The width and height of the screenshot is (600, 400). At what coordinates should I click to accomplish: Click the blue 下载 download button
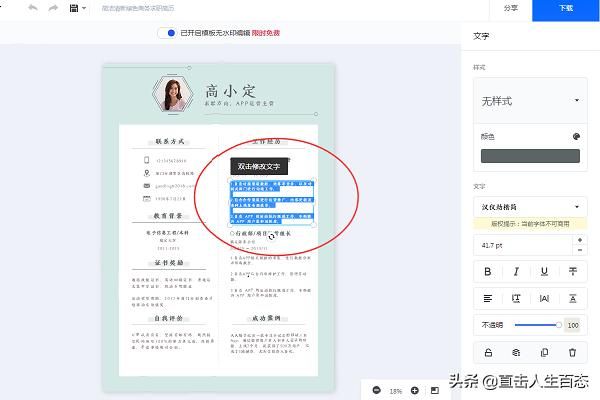(x=566, y=8)
